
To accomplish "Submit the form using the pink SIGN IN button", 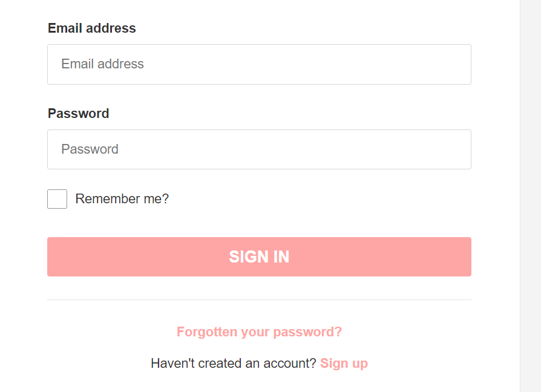I will pyautogui.click(x=259, y=257).
